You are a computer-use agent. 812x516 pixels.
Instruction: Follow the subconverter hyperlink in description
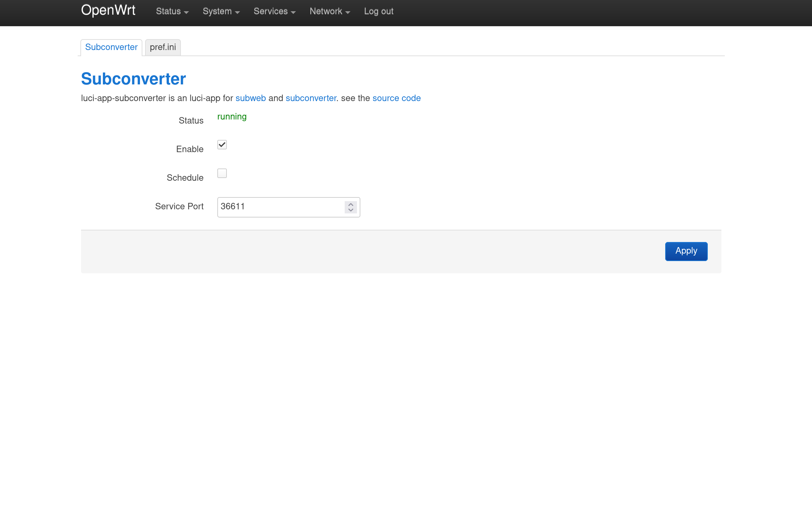pos(311,98)
